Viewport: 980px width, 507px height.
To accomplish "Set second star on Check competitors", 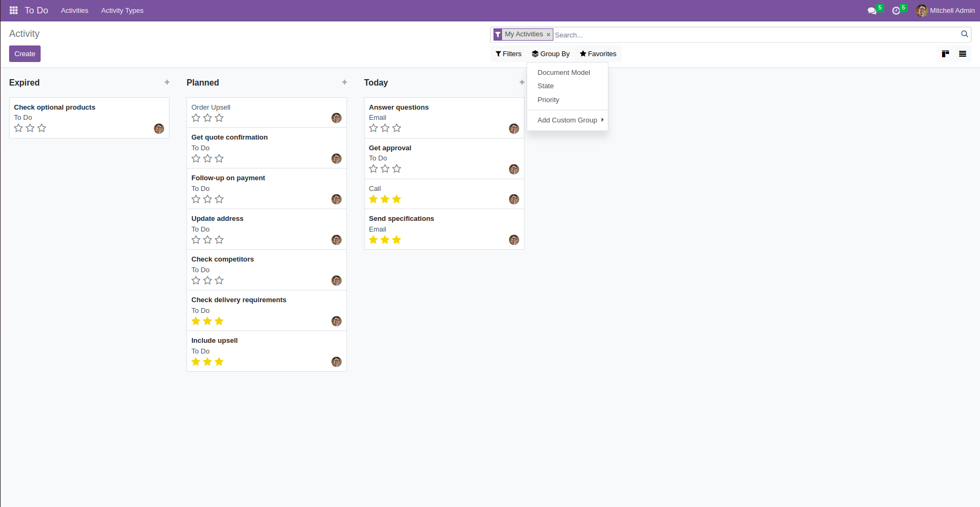I will pos(207,280).
